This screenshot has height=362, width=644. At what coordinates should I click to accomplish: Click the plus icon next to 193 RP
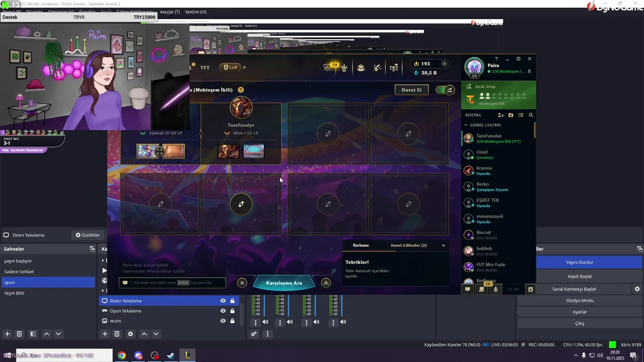[444, 64]
